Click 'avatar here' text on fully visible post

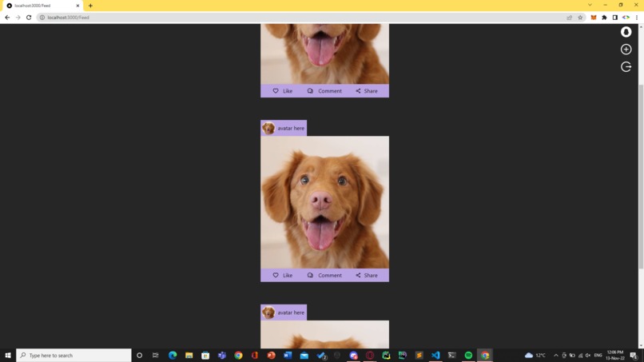click(x=291, y=128)
